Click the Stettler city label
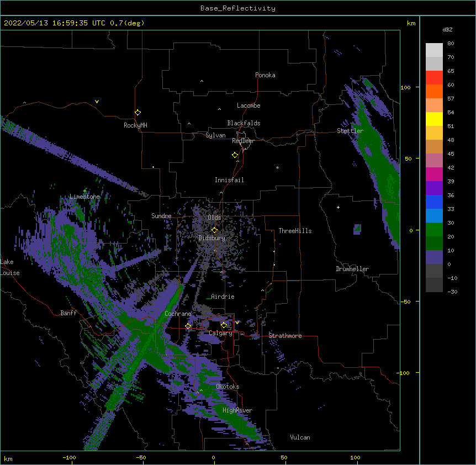This screenshot has height=465, width=476. (x=350, y=131)
